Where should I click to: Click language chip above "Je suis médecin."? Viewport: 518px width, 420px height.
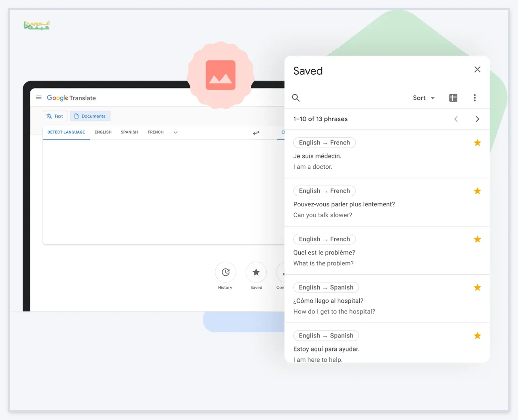325,142
